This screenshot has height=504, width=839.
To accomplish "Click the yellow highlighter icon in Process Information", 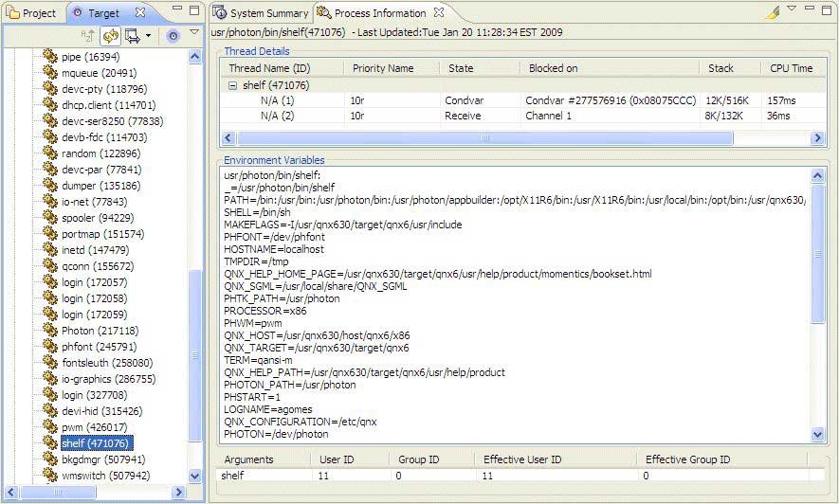I will (772, 12).
